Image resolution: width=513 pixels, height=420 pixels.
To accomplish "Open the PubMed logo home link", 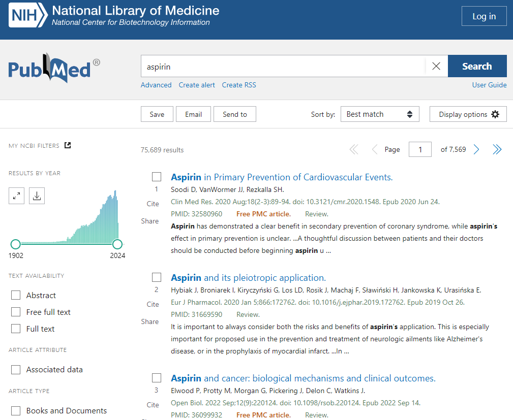I will [54, 68].
